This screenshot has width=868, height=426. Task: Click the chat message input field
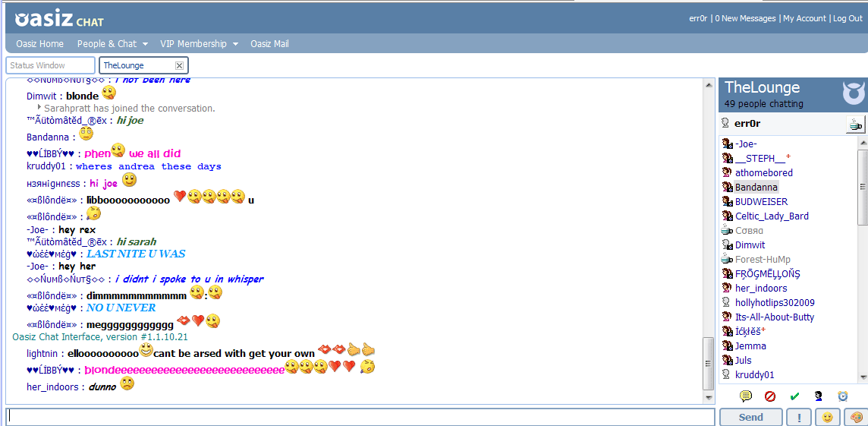coord(360,417)
